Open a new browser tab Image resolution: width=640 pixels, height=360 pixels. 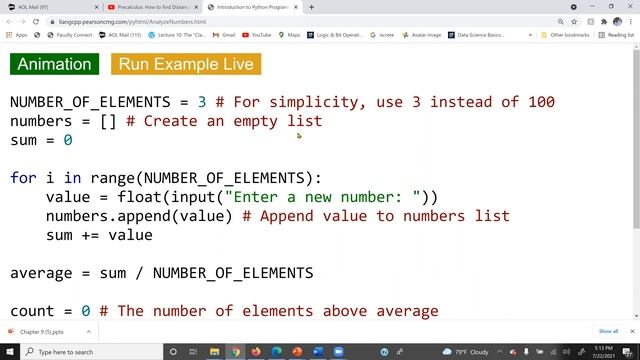[311, 7]
